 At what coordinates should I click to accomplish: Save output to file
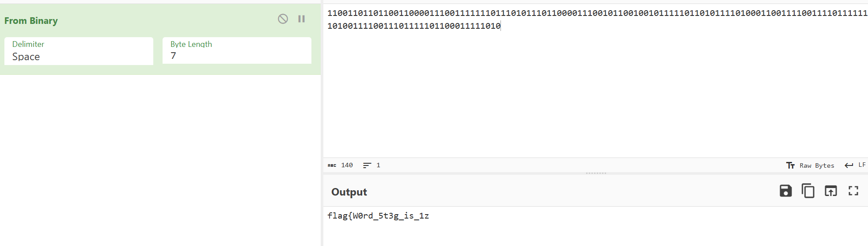[x=785, y=191]
